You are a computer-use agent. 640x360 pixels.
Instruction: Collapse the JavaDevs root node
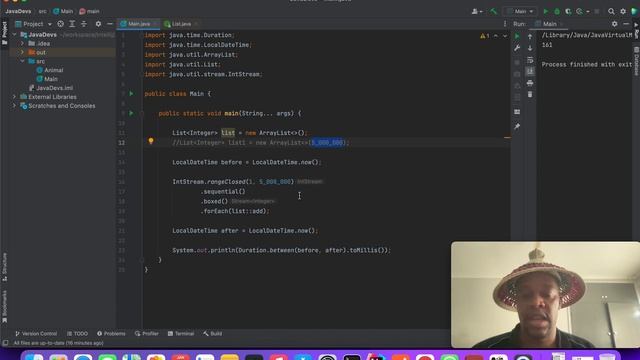point(15,35)
